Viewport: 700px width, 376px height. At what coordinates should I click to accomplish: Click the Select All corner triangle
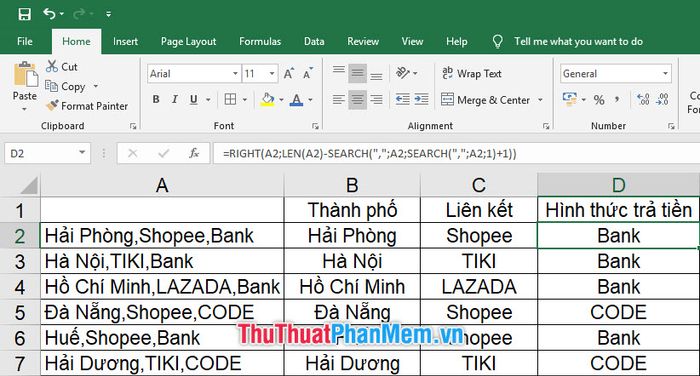[29, 185]
